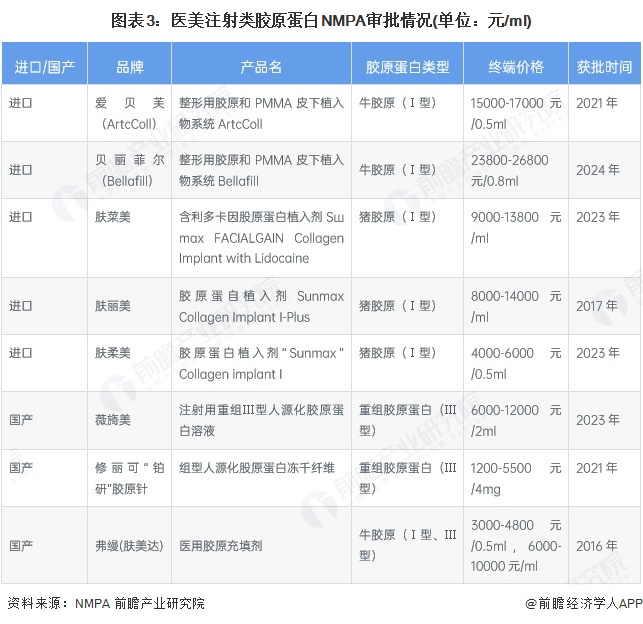643x624 pixels.
Task: Click price '15000-17000元/0.5ml'
Action: 516,113
